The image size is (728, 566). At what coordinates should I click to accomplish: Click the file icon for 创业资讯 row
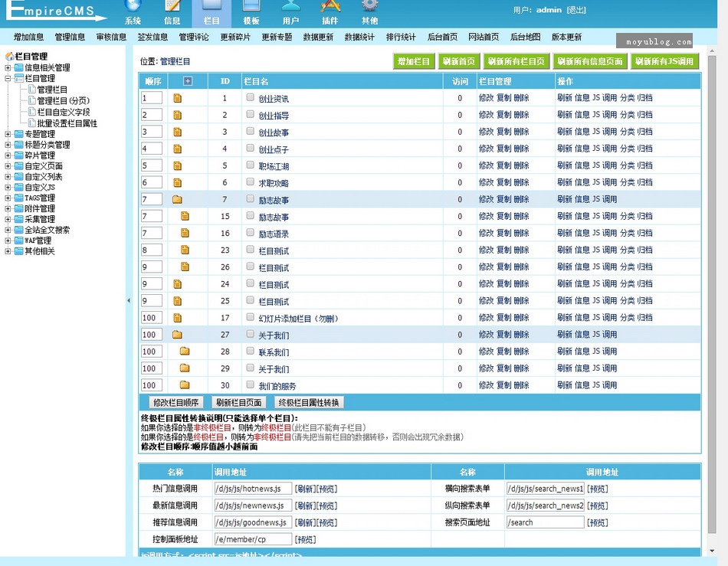click(177, 98)
